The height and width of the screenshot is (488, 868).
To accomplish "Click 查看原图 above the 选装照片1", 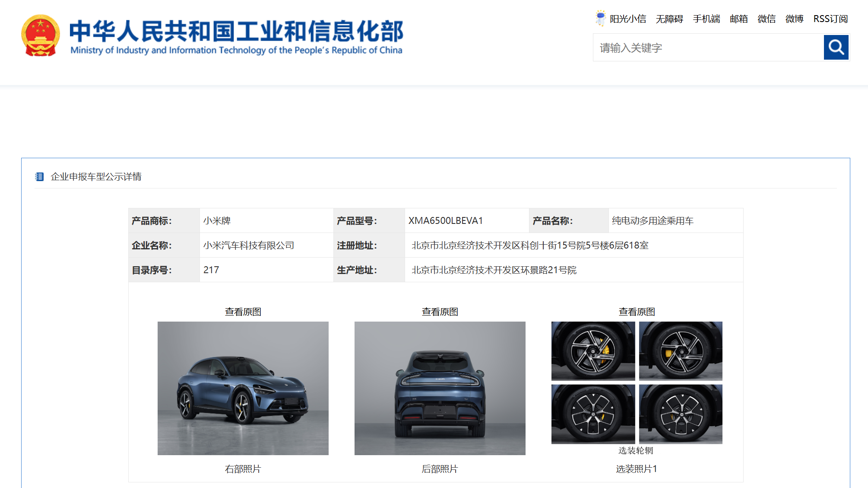I will (637, 312).
